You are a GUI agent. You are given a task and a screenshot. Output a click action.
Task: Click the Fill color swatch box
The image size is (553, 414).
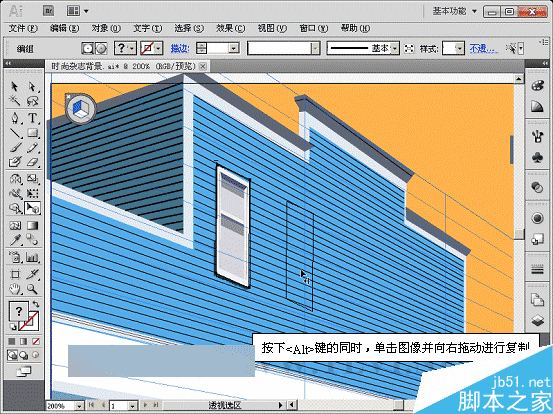(18, 311)
